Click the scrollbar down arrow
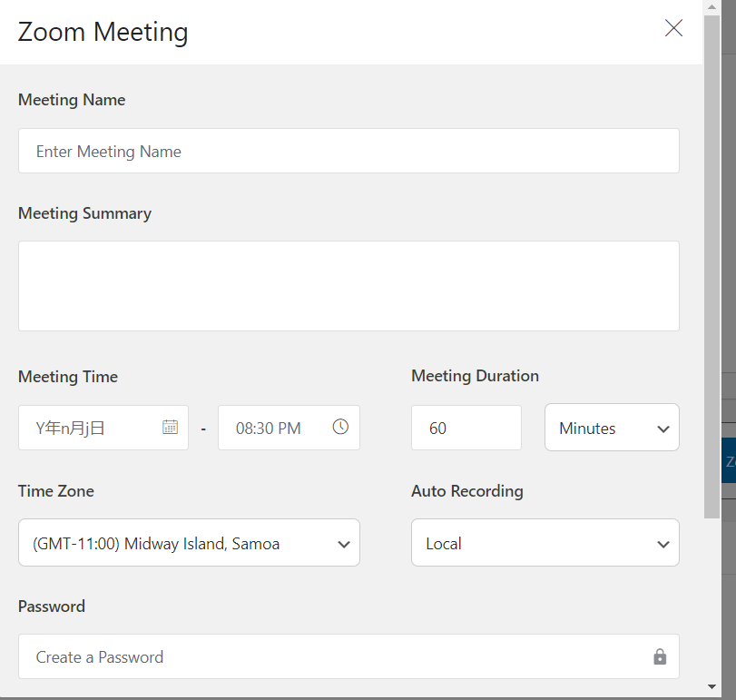 coord(712,687)
